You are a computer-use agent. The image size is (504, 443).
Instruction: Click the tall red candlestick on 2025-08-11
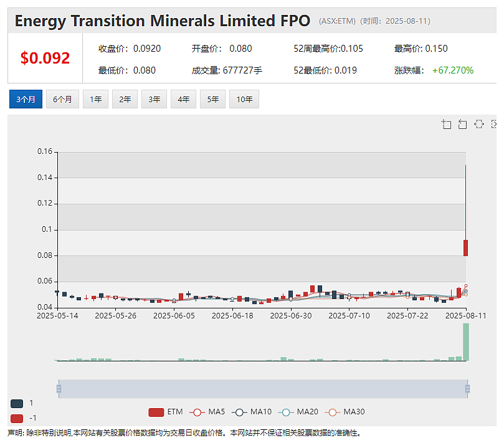tap(465, 248)
